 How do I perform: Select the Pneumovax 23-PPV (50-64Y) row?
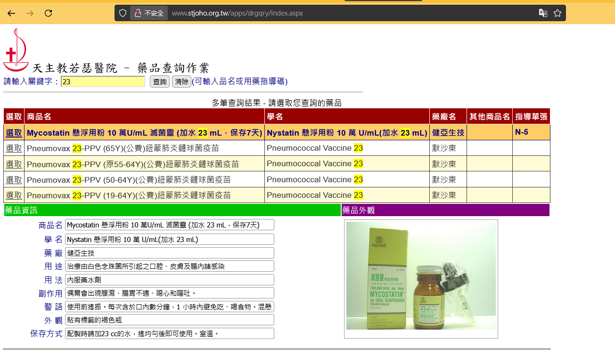(x=14, y=179)
